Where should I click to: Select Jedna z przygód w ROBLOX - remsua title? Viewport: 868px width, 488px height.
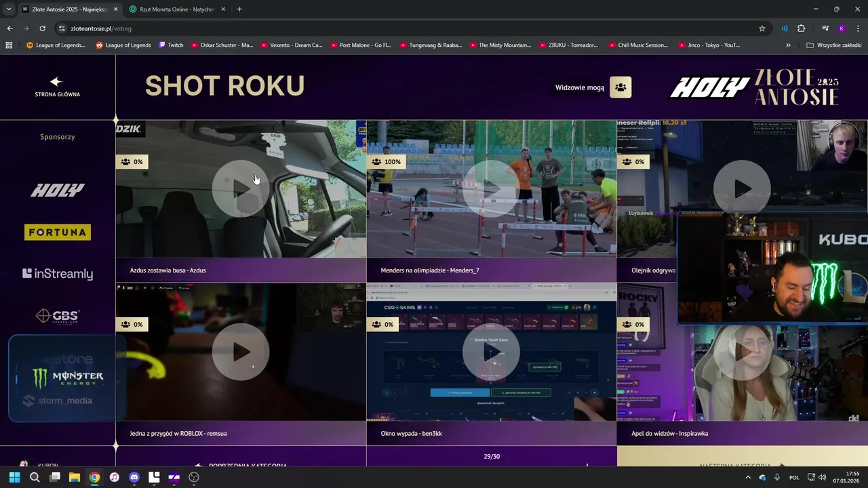(178, 433)
